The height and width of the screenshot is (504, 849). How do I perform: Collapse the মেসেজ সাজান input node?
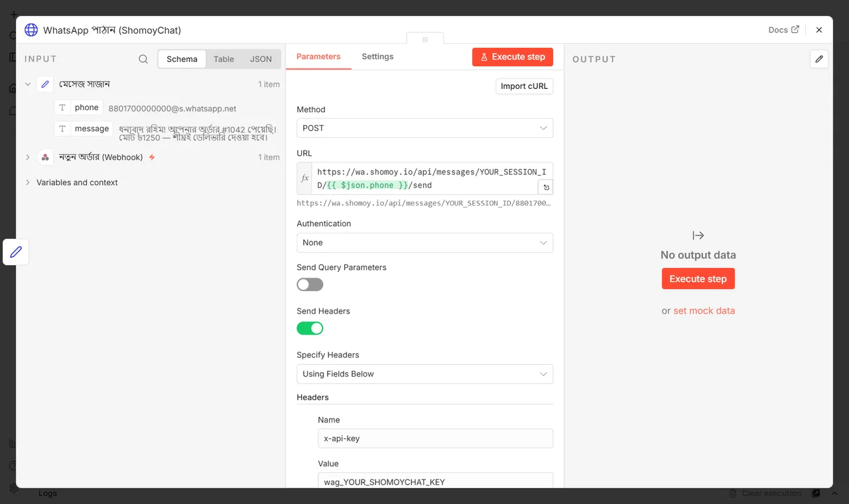pos(28,84)
